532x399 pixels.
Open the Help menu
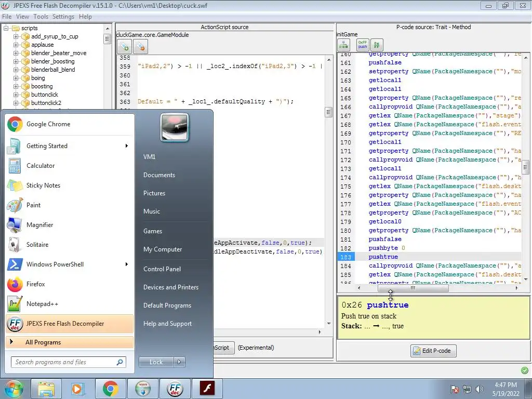point(85,17)
